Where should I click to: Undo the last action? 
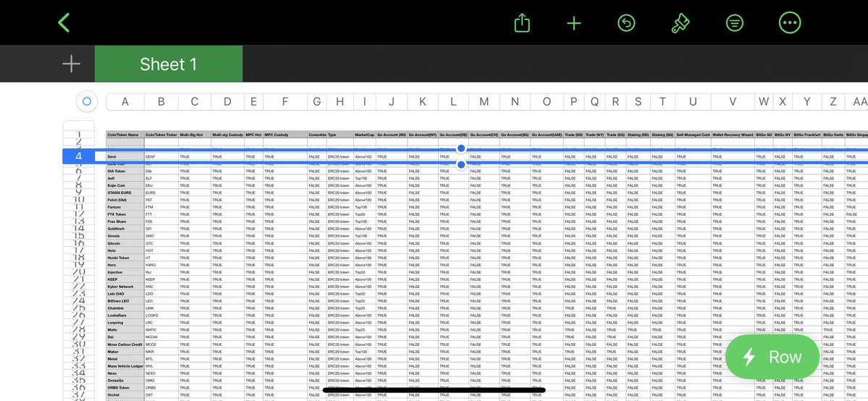[626, 22]
